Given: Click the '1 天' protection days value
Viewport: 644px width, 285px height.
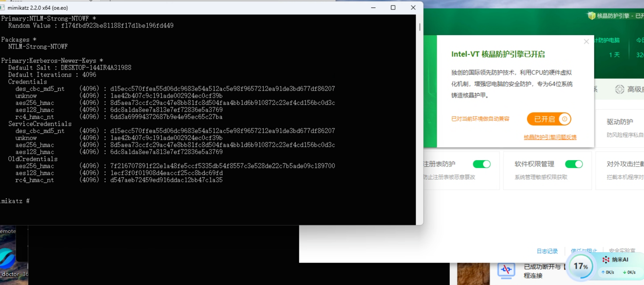Looking at the screenshot, I should point(614,55).
